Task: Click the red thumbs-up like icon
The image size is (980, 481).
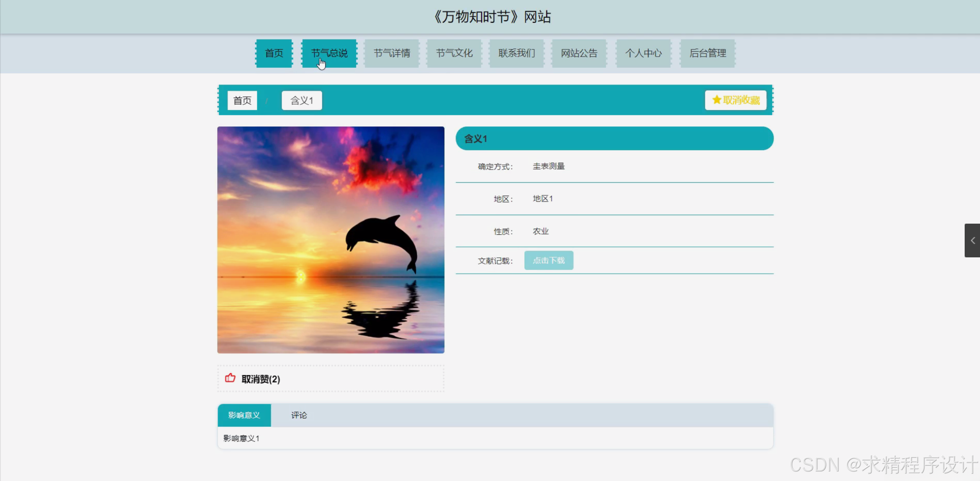Action: (x=230, y=378)
